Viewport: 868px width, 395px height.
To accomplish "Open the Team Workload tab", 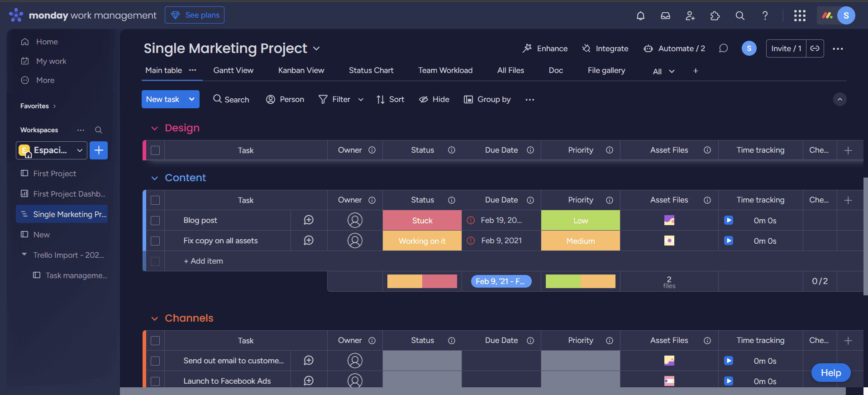I will click(445, 70).
